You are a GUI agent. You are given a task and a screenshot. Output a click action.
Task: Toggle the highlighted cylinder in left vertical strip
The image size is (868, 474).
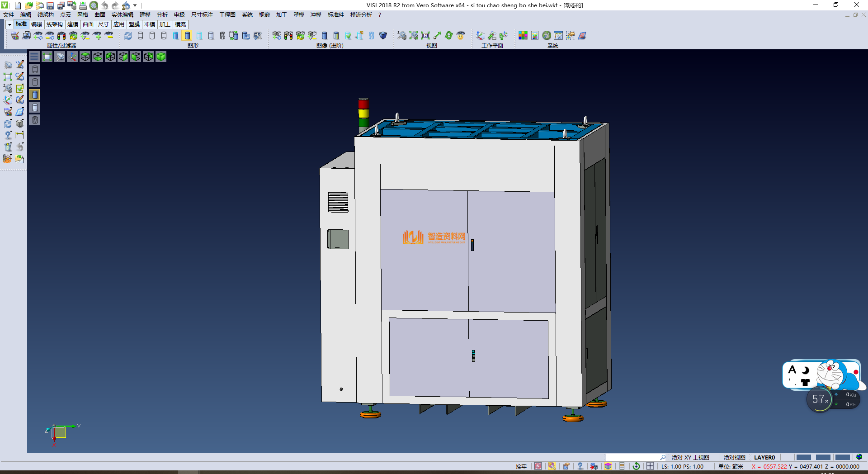pos(35,95)
